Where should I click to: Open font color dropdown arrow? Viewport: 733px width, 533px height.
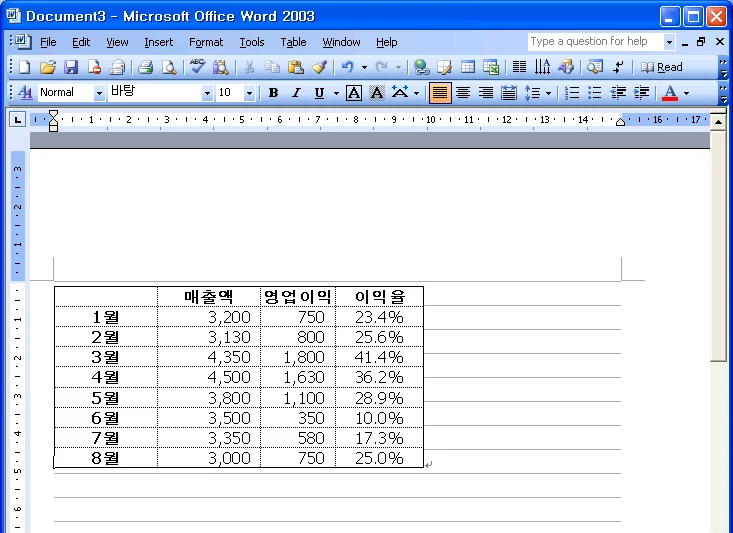point(686,93)
